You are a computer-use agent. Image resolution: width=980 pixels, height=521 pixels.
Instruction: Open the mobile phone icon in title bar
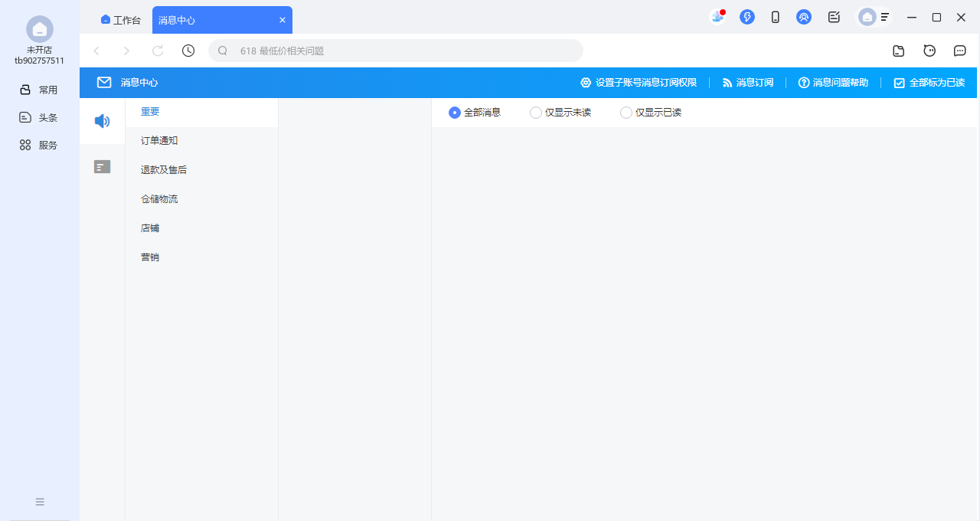(776, 17)
